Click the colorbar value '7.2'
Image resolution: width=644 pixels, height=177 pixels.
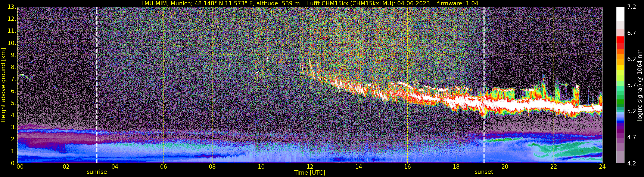[632, 7]
